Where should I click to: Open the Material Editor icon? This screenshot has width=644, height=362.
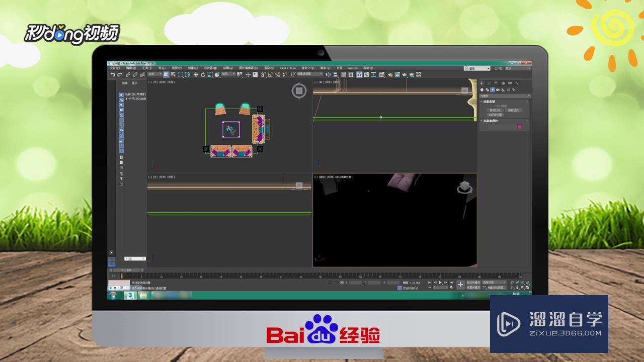(x=382, y=74)
